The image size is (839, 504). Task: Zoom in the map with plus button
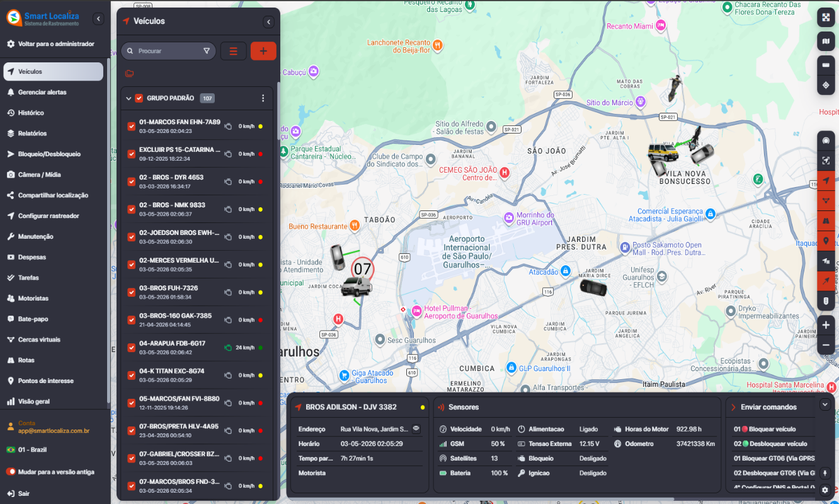pyautogui.click(x=826, y=325)
